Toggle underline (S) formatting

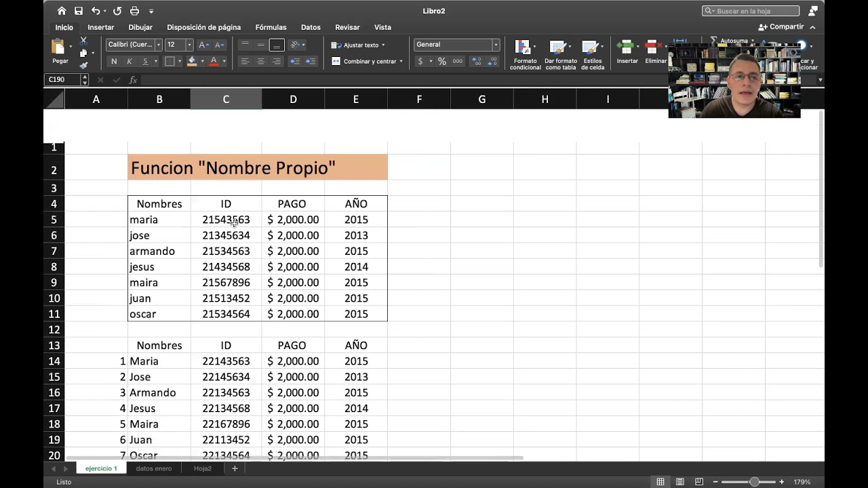(145, 61)
